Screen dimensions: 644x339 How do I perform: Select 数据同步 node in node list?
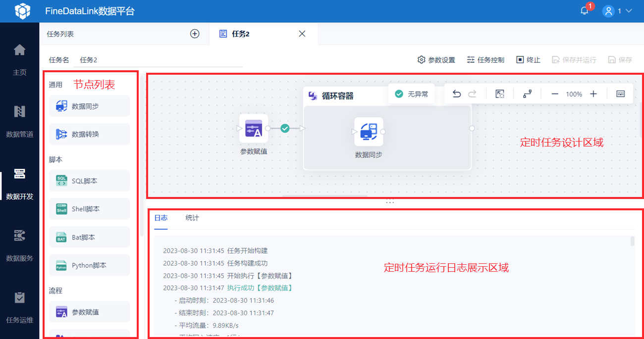[x=89, y=106]
